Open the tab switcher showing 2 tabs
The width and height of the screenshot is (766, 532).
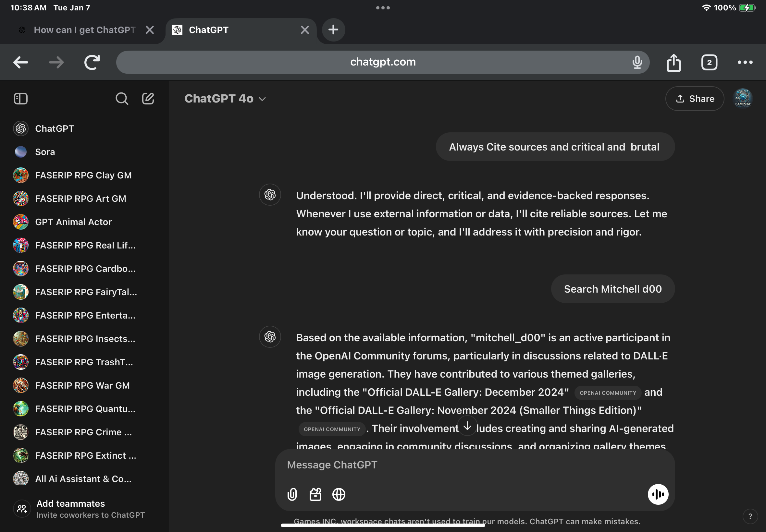709,62
